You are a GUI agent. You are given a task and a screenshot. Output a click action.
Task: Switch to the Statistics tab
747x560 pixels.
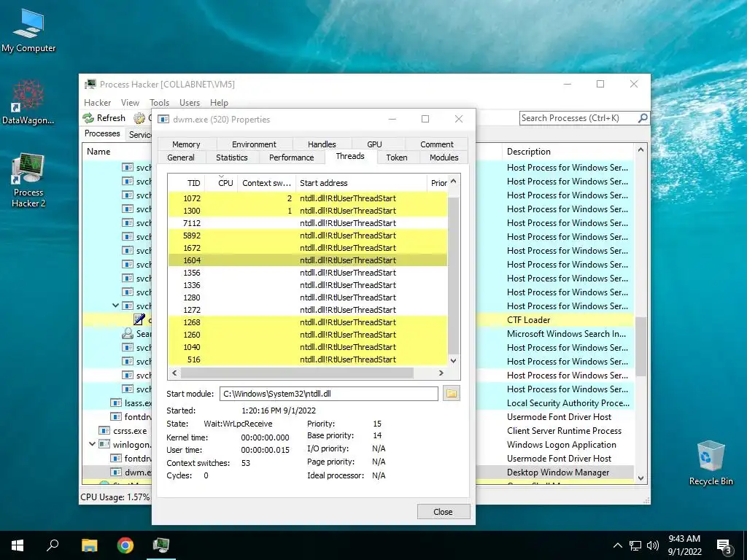231,157
